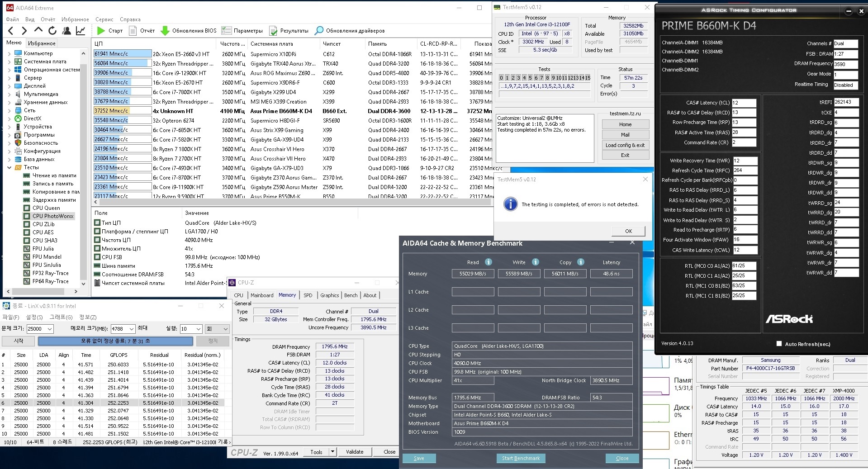Collapse the Тесты tree node
This screenshot has width=868, height=469.
pyautogui.click(x=9, y=167)
